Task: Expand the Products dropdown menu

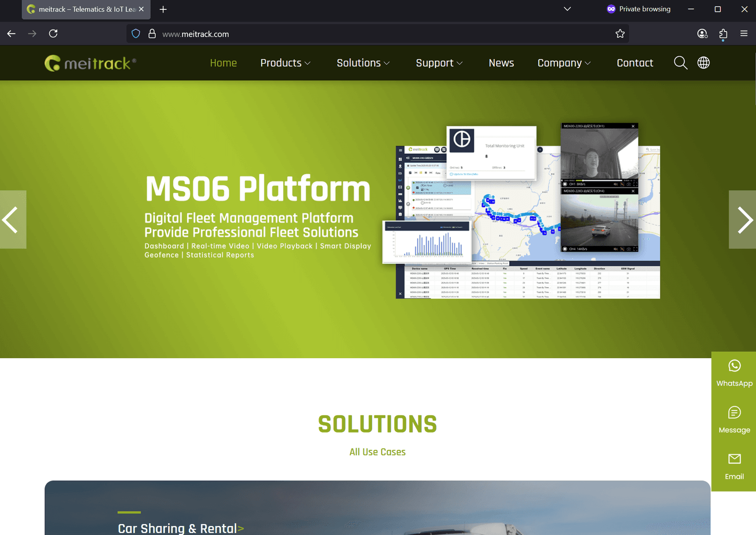Action: point(285,63)
